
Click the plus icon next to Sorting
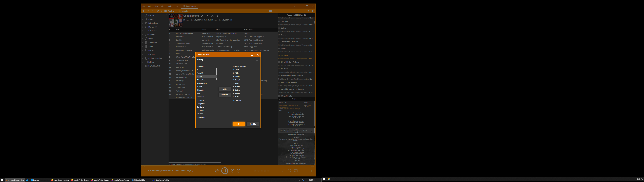click(x=257, y=60)
